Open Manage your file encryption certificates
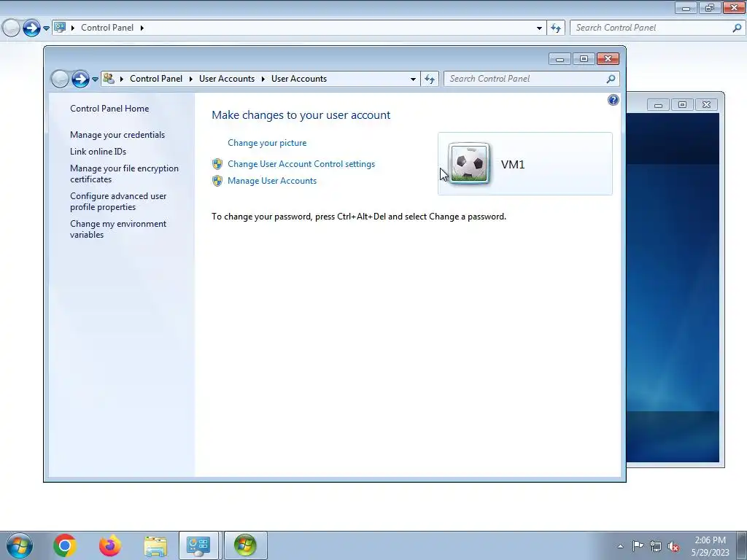Screen dimensions: 747x560 (x=124, y=174)
